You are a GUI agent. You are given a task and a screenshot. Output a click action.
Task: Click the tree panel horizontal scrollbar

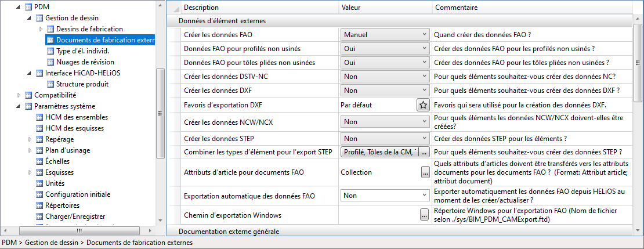click(x=78, y=231)
